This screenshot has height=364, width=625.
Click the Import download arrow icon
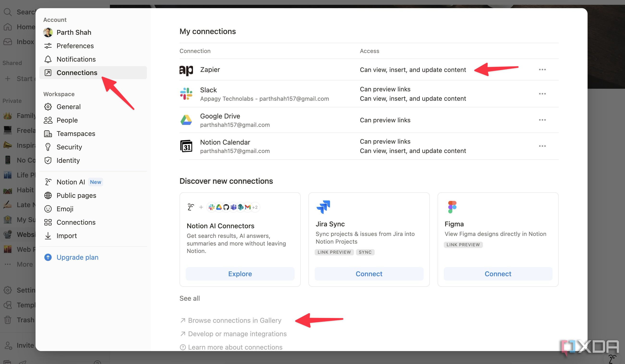coord(48,236)
